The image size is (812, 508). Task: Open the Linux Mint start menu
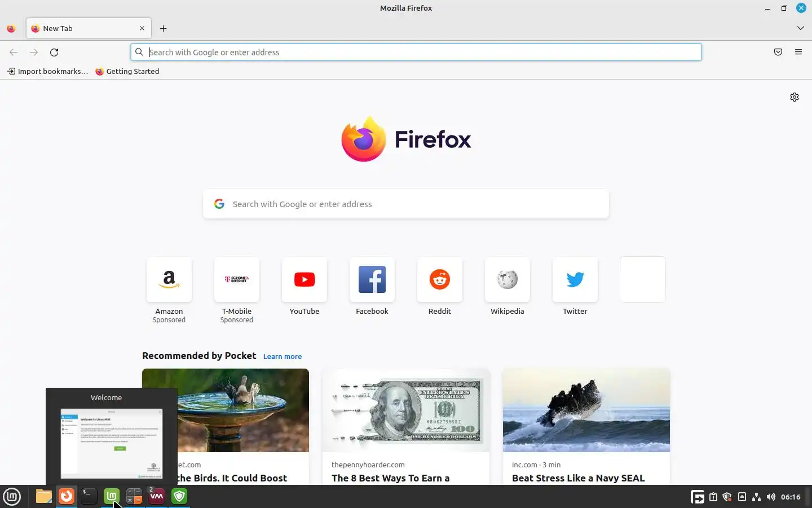pyautogui.click(x=12, y=497)
